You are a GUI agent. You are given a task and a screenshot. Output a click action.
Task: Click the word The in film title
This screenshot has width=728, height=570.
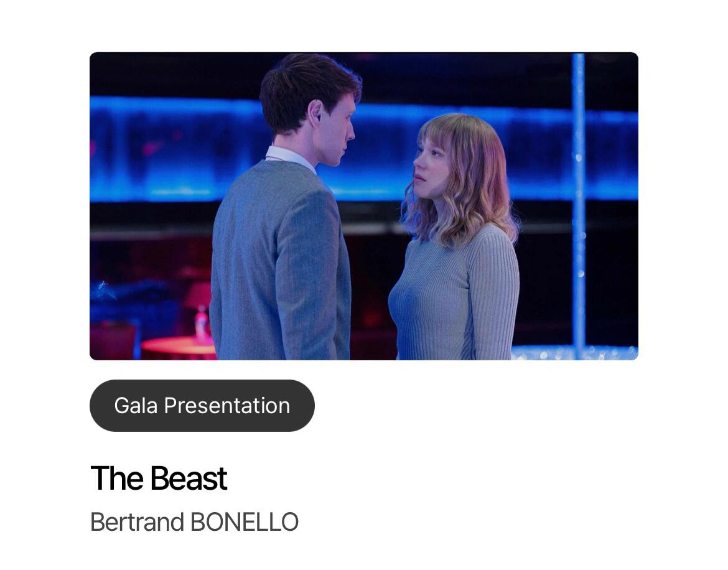tap(117, 479)
